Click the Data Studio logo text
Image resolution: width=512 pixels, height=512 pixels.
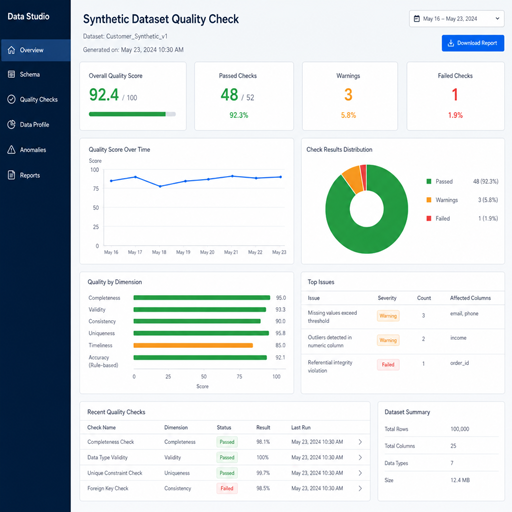click(x=28, y=16)
